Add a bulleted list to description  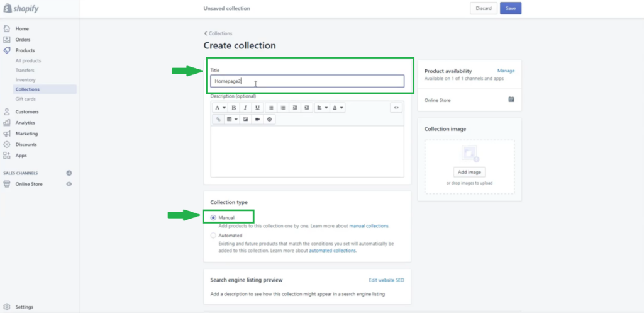(x=271, y=108)
